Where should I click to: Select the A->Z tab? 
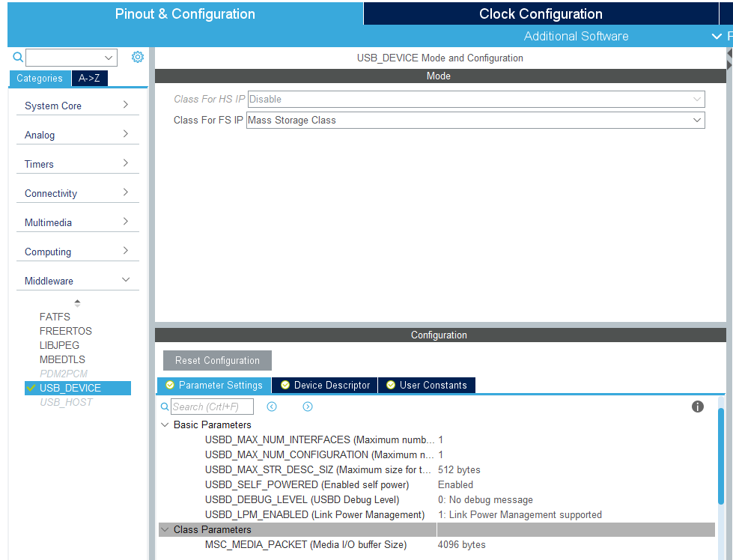[89, 78]
